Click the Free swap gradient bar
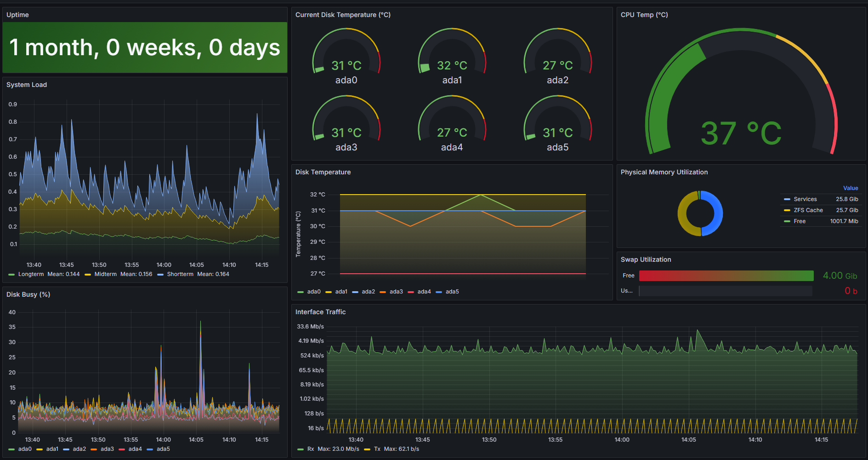Viewport: 868px width, 460px height. pos(726,276)
